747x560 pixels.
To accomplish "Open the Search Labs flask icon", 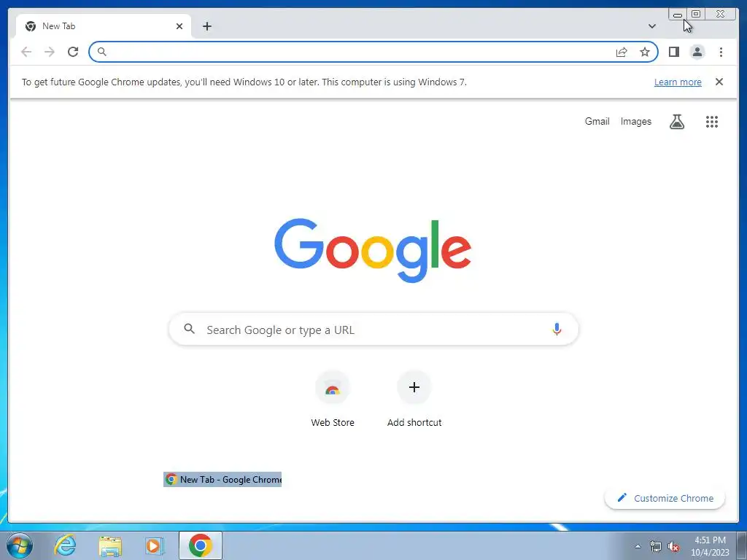I will [x=676, y=122].
